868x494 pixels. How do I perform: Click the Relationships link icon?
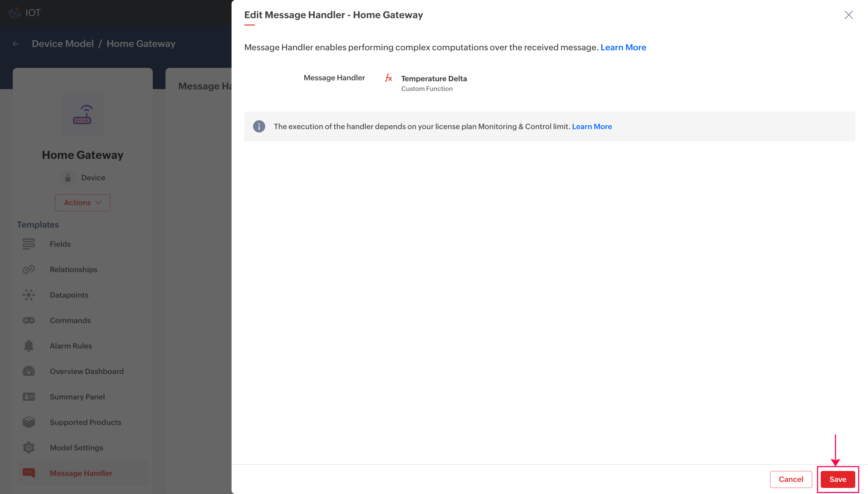tap(28, 269)
